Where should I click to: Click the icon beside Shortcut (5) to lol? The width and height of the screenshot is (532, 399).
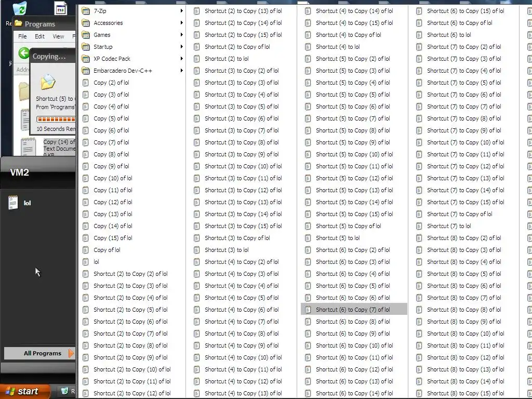click(x=308, y=238)
